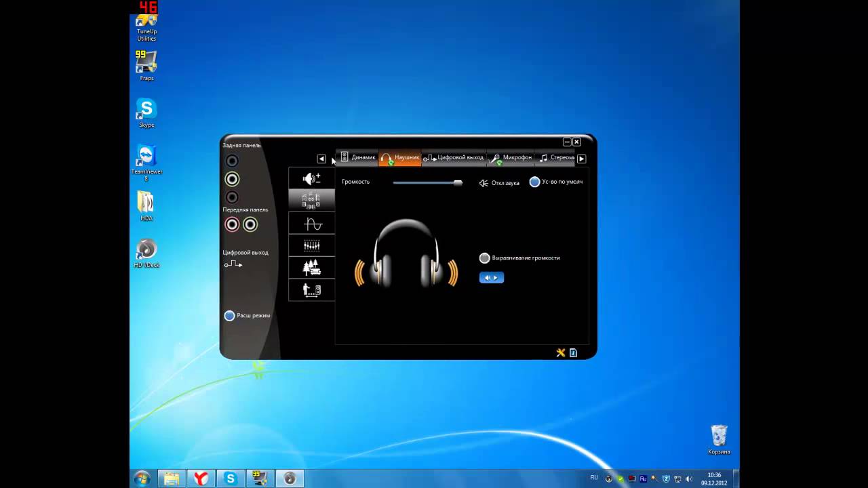Open Yandex browser from taskbar
The height and width of the screenshot is (488, 868).
pos(201,479)
